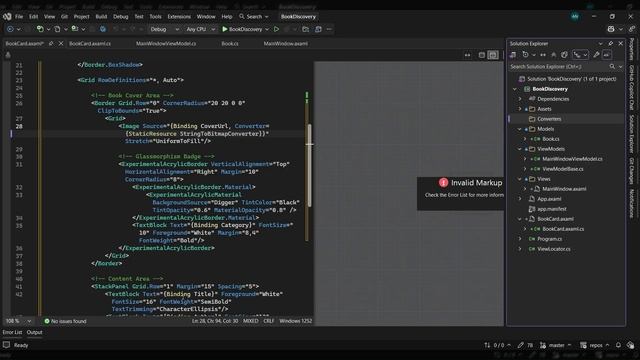Click the Solution Explorer search magnifier icon
The image size is (640, 360).
(612, 67)
